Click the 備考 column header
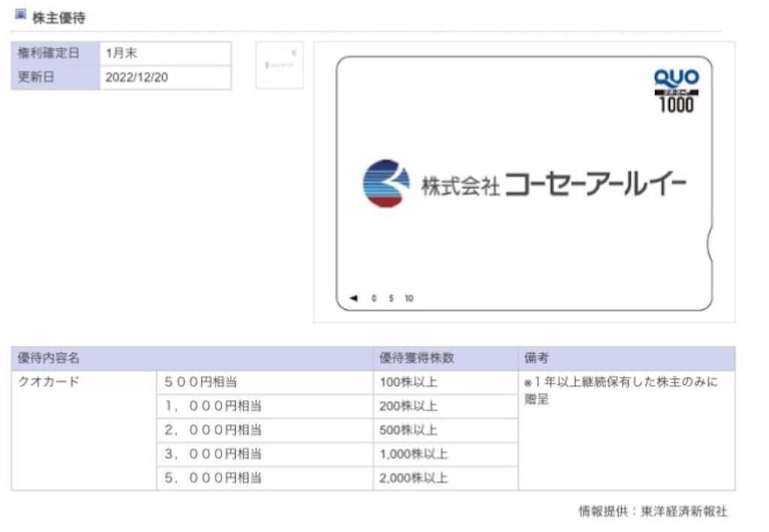 click(626, 358)
